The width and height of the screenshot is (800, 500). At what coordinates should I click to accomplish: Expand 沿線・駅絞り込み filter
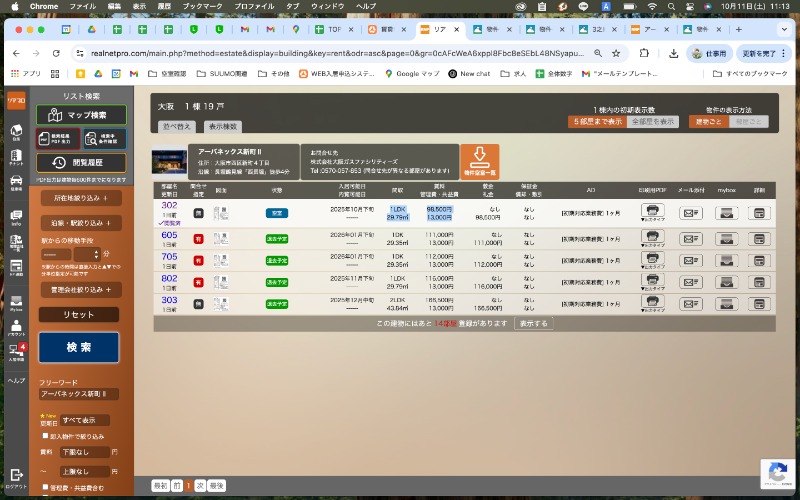[81, 223]
